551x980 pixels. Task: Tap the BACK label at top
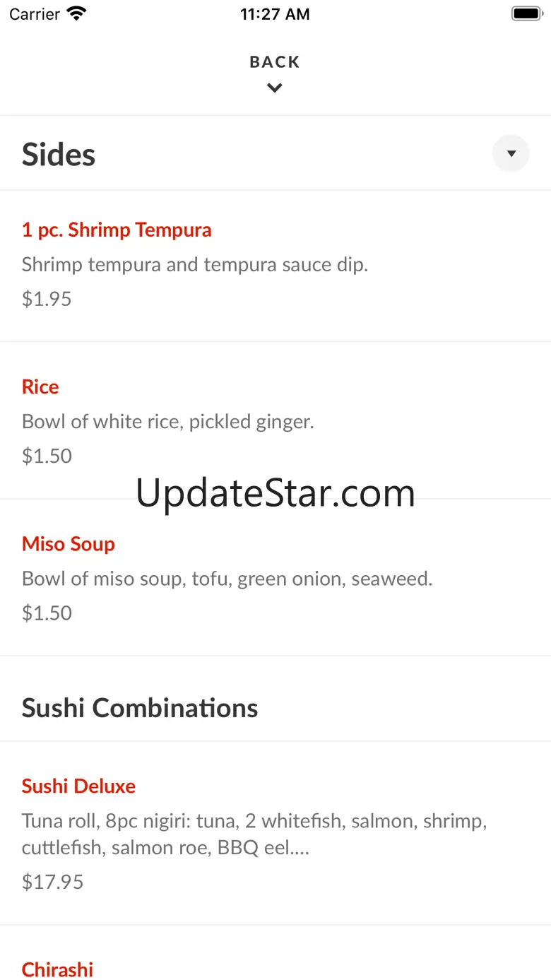(x=275, y=62)
